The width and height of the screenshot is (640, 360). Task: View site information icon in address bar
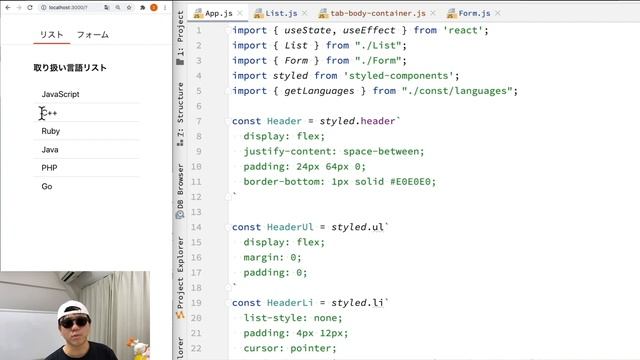(44, 7)
